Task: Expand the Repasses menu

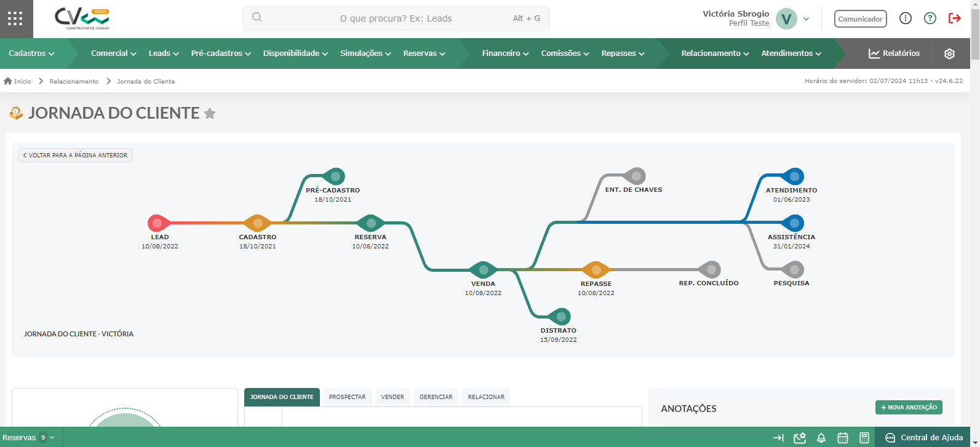Action: coord(623,53)
